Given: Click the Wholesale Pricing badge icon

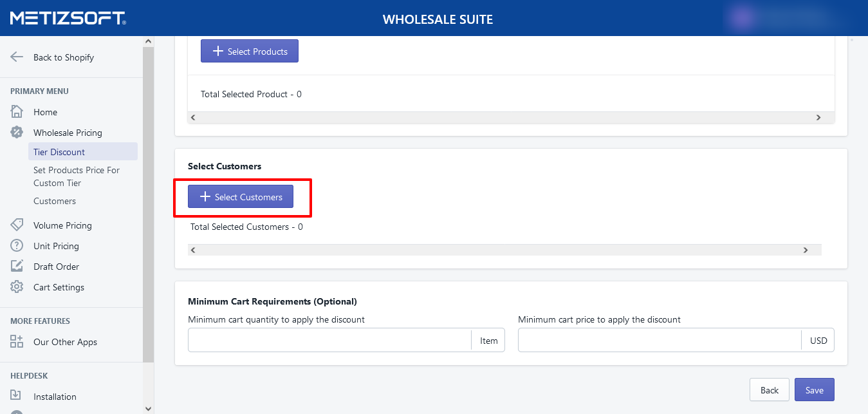Looking at the screenshot, I should click(17, 133).
